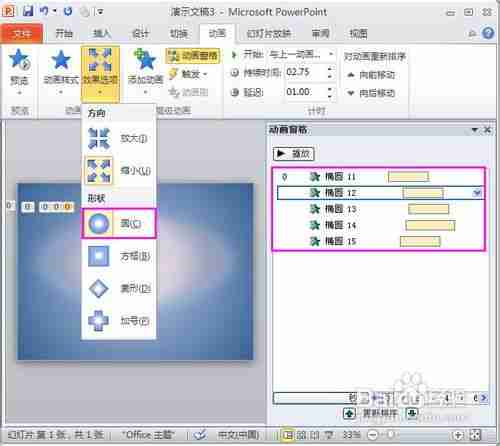The image size is (500, 446).
Task: Select the Oval 14 animation entry
Action: click(379, 225)
